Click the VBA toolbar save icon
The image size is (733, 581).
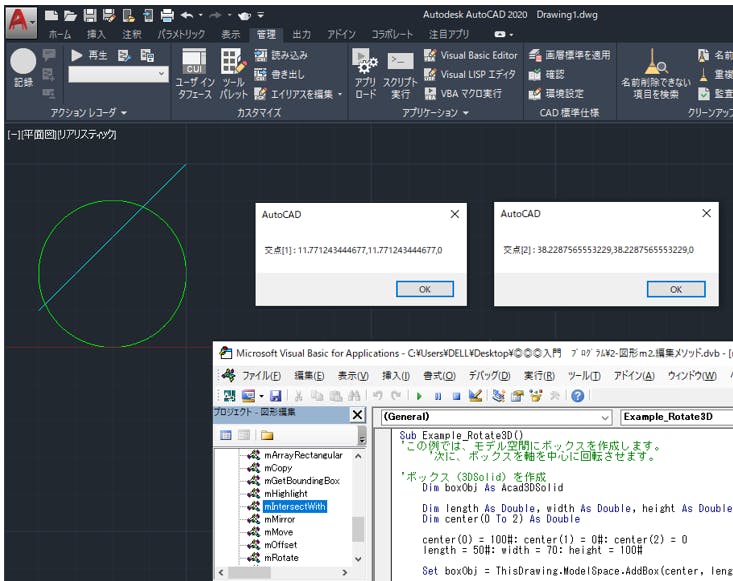point(275,396)
